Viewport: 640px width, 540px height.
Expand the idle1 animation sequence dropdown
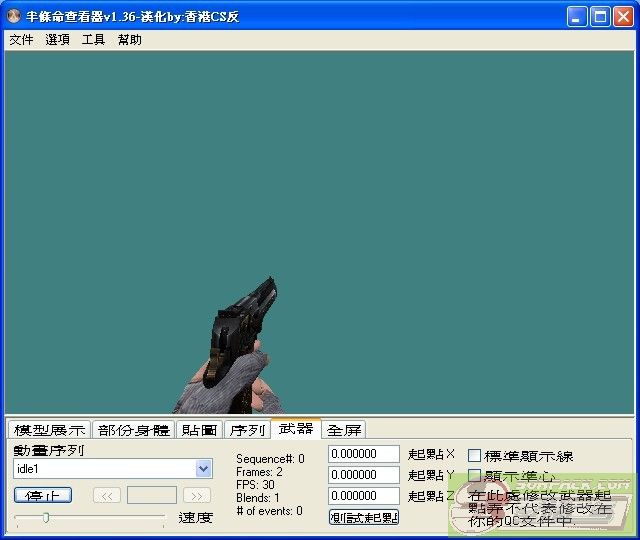tap(203, 469)
